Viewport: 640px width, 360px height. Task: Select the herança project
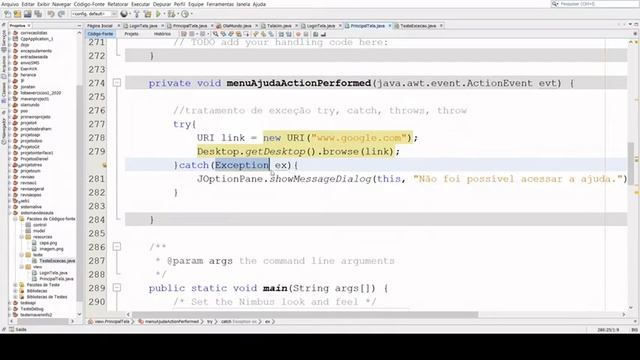pyautogui.click(x=28, y=75)
